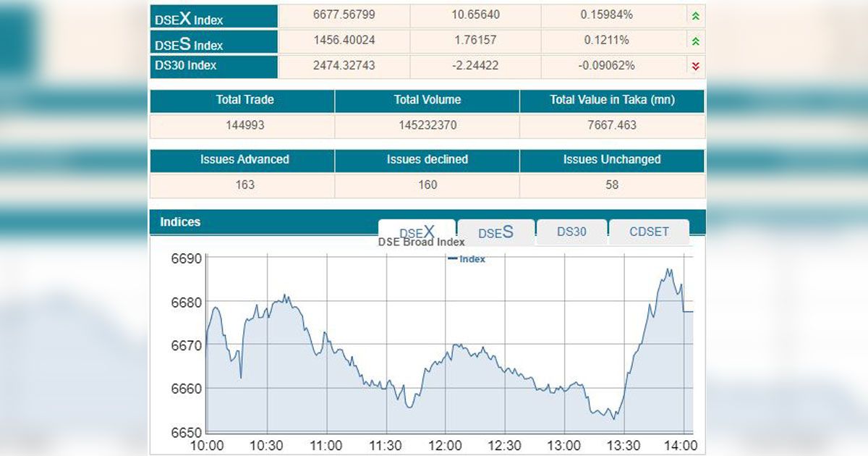
Task: Click the Total Value in Taka (mn) header
Action: pos(613,100)
